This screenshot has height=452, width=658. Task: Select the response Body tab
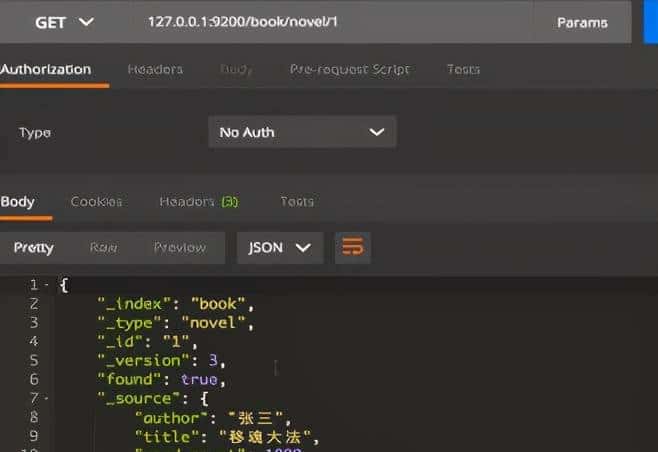click(18, 202)
